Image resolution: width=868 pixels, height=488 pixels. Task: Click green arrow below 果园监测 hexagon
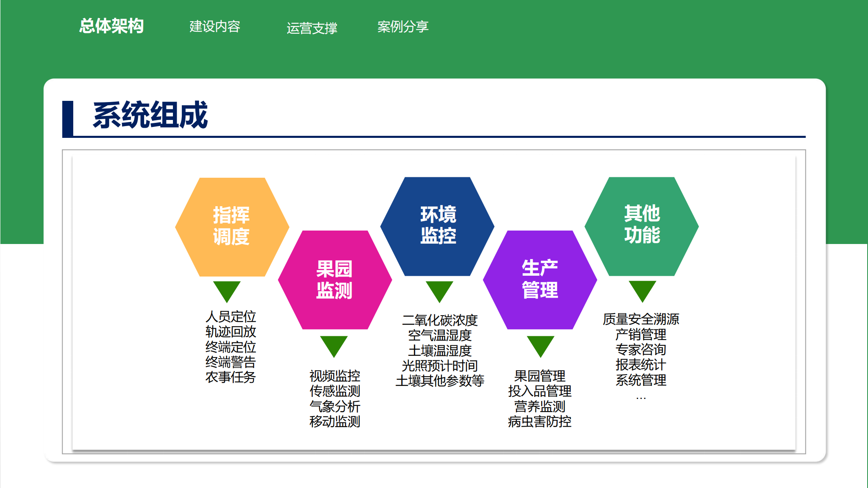click(x=334, y=345)
